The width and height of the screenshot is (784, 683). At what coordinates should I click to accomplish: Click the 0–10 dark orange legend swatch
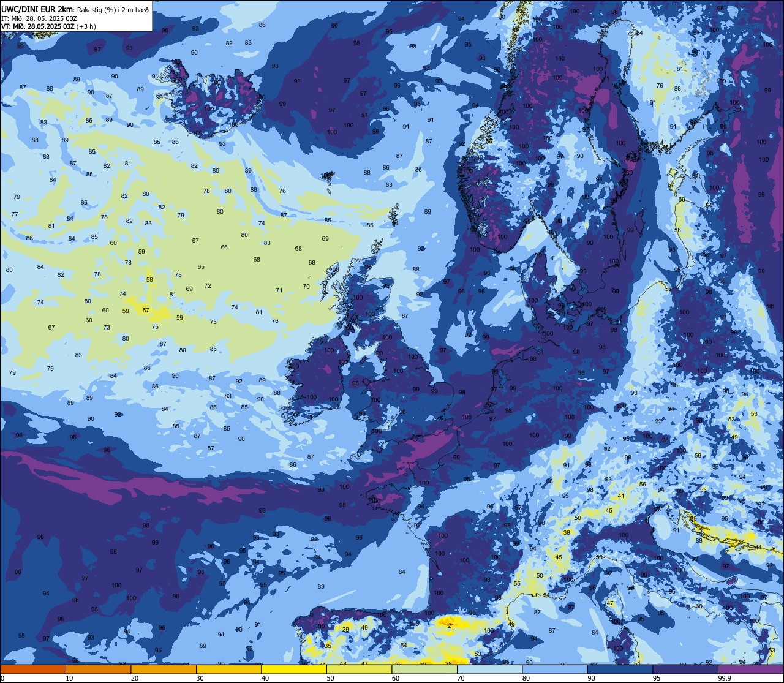pyautogui.click(x=33, y=669)
